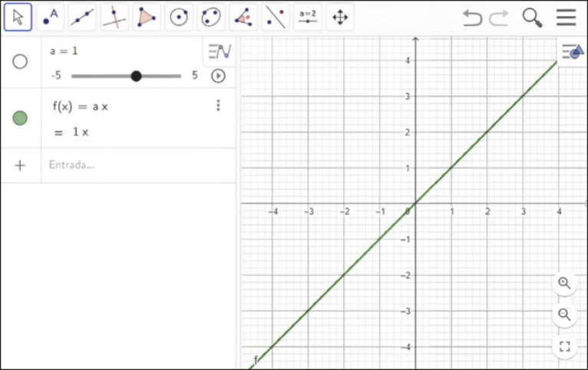Open the Algebra view style bar
Image resolution: width=588 pixels, height=370 pixels.
tap(220, 51)
